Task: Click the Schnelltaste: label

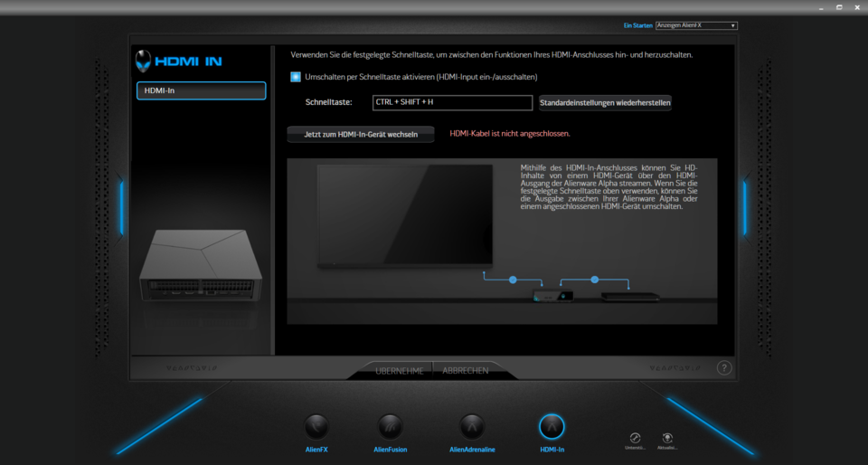Action: tap(329, 102)
